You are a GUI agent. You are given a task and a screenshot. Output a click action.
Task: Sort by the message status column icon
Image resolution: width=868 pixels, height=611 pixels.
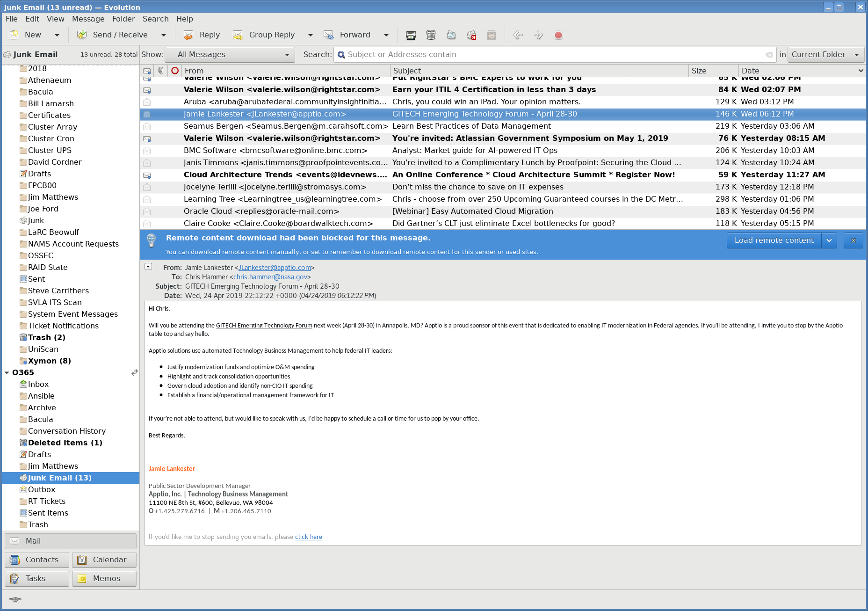147,71
